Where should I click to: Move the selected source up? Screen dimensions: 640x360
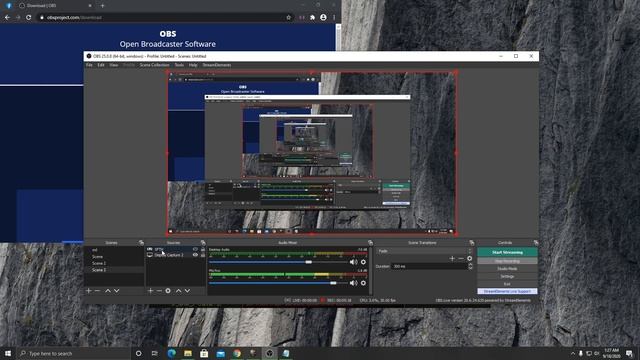coord(178,291)
